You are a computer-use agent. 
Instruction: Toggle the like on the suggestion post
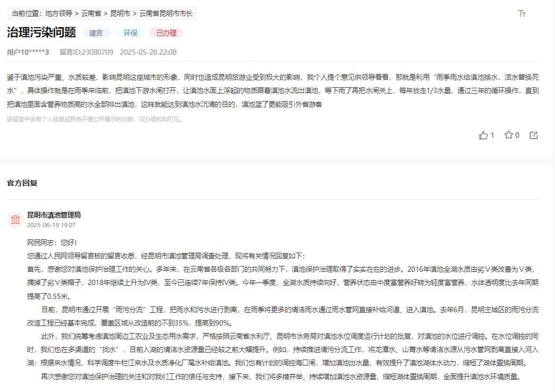tap(484, 135)
